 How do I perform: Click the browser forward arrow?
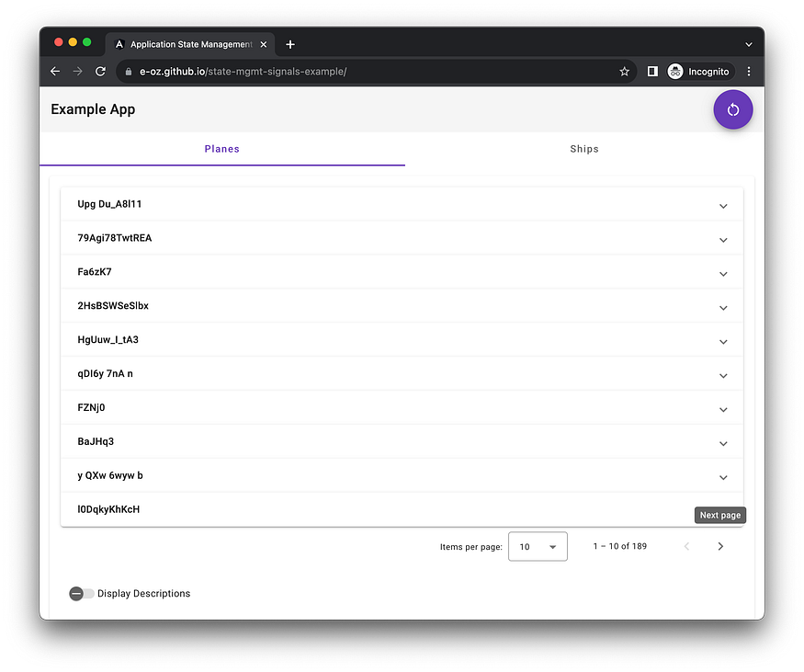(78, 72)
